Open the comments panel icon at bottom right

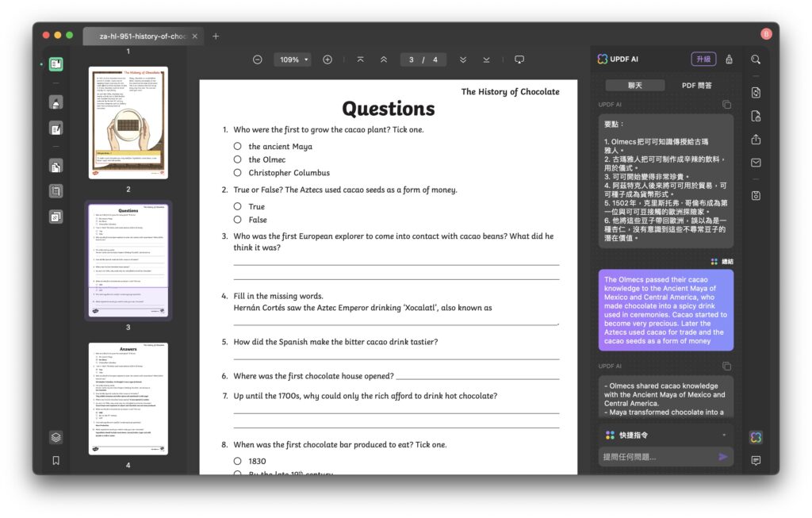(756, 461)
